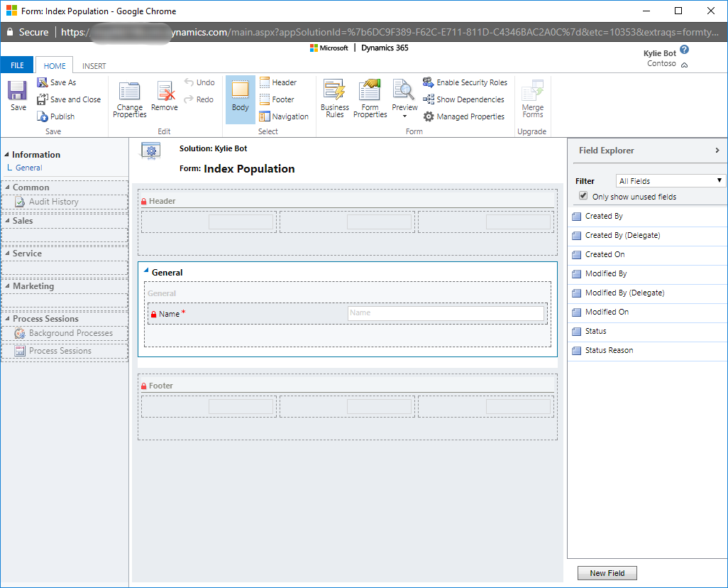Viewport: 728px width, 588px height.
Task: Select the Modified On field
Action: [647, 312]
